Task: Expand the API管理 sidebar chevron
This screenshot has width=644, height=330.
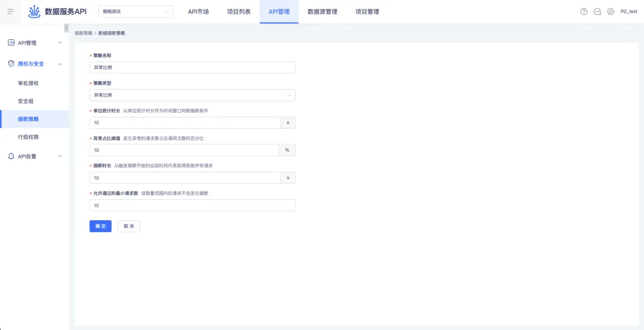Action: pyautogui.click(x=60, y=43)
